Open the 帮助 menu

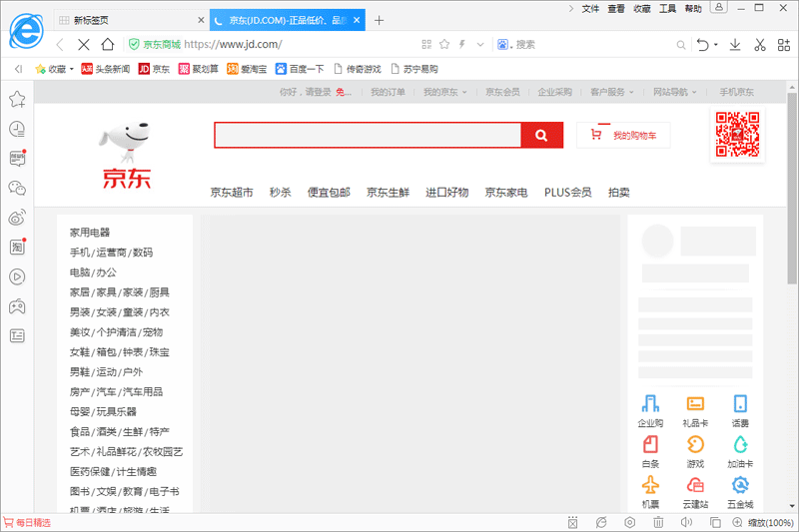tap(693, 9)
